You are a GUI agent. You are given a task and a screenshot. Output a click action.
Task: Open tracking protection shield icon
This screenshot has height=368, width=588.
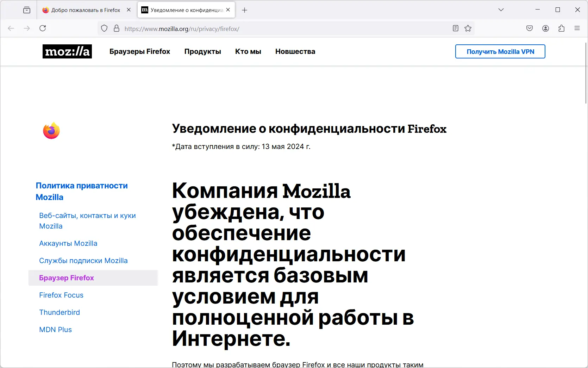pyautogui.click(x=104, y=29)
